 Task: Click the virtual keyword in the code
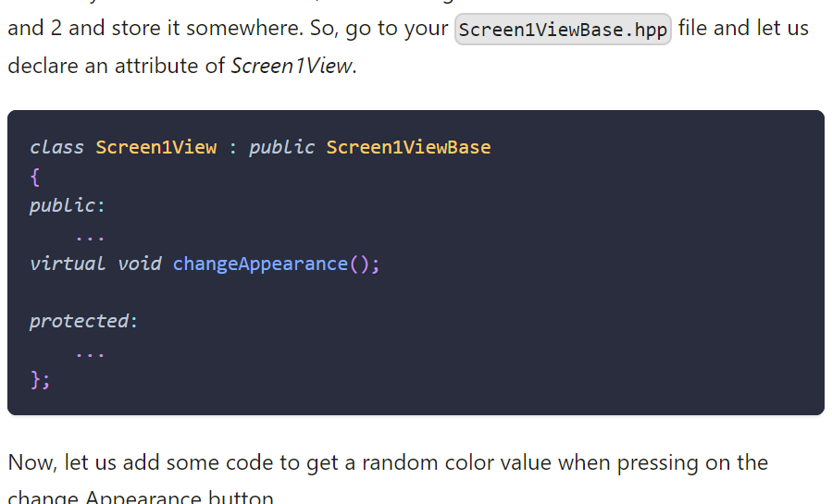68,264
